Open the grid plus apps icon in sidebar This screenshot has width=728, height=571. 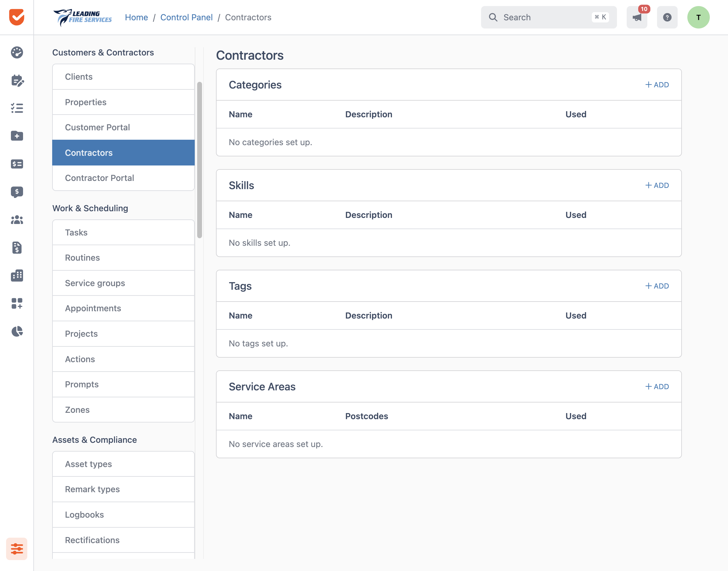pos(17,304)
